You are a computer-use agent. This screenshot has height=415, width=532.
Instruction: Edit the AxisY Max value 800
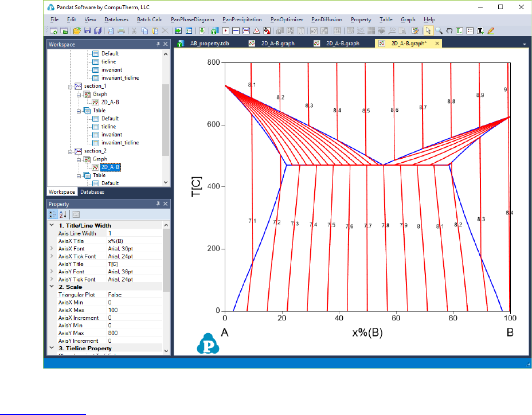click(134, 333)
